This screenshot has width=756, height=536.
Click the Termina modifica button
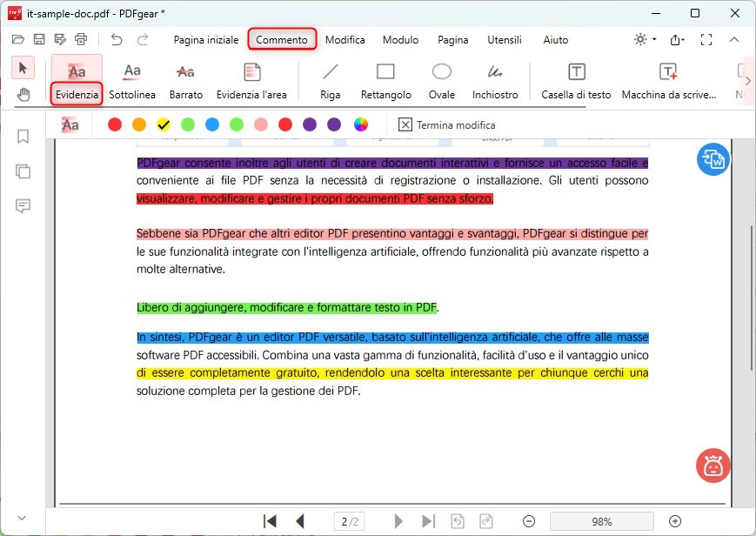click(x=446, y=124)
